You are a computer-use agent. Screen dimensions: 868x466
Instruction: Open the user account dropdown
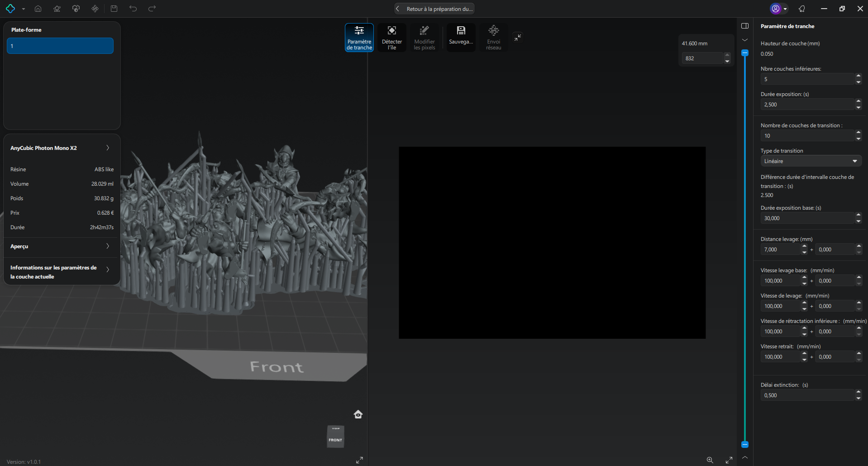coord(779,9)
